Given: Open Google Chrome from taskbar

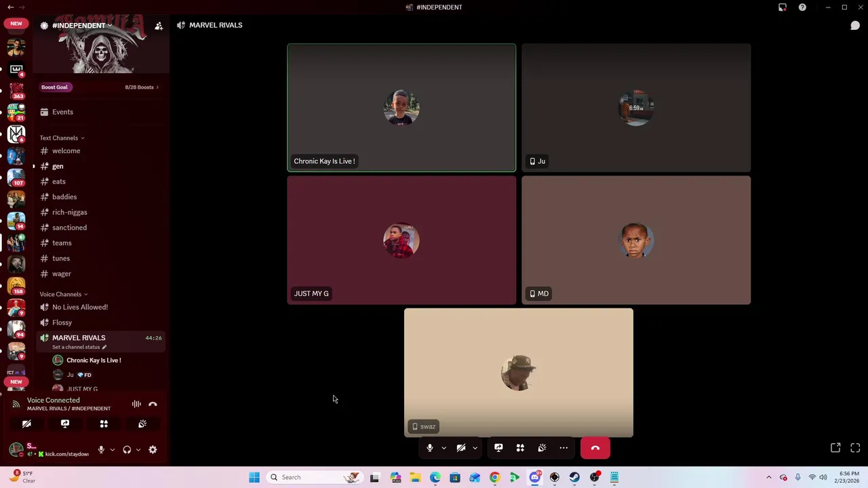Looking at the screenshot, I should pyautogui.click(x=494, y=477).
